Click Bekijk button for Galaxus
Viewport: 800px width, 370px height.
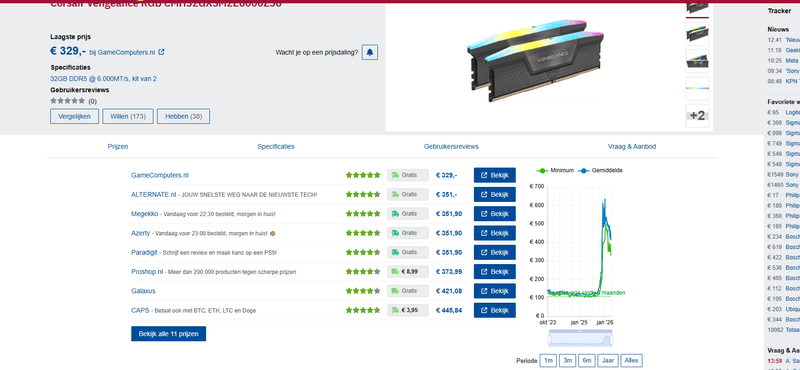(x=494, y=291)
